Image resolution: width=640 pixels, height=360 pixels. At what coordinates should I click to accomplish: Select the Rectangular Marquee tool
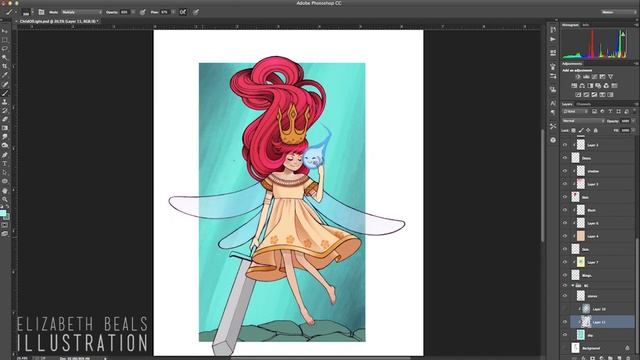5,40
